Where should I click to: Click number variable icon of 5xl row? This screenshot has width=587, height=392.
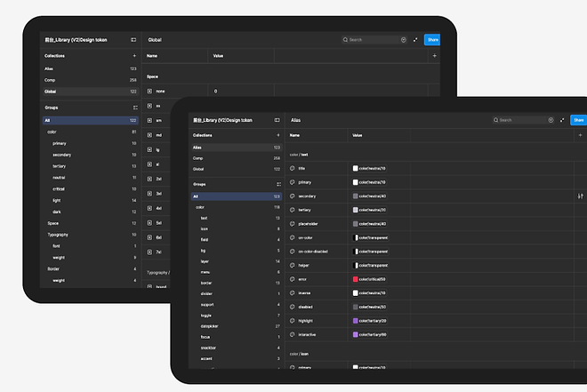click(x=149, y=223)
